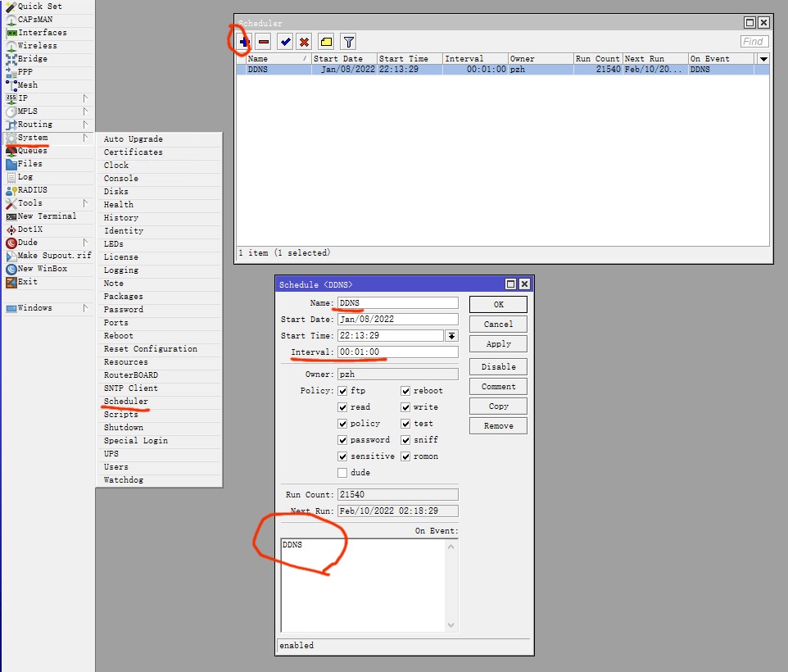Click into the Interval input field
This screenshot has height=672, width=788.
[x=397, y=352]
